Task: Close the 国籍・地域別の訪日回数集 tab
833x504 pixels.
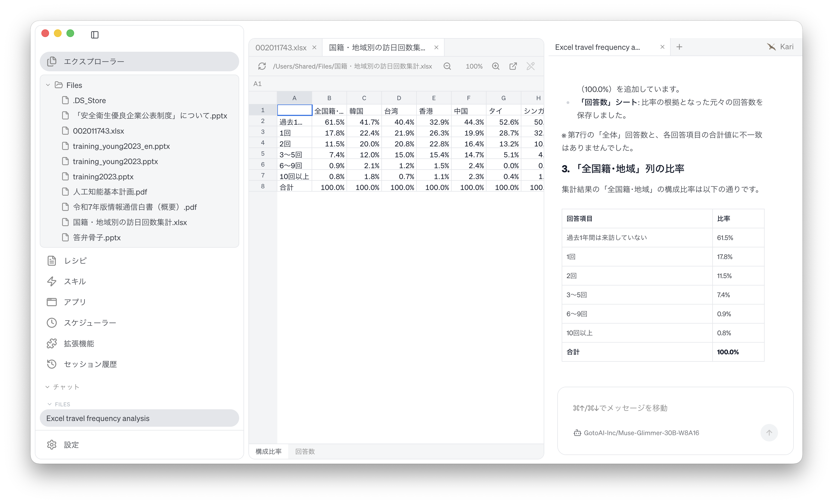Action: (436, 48)
